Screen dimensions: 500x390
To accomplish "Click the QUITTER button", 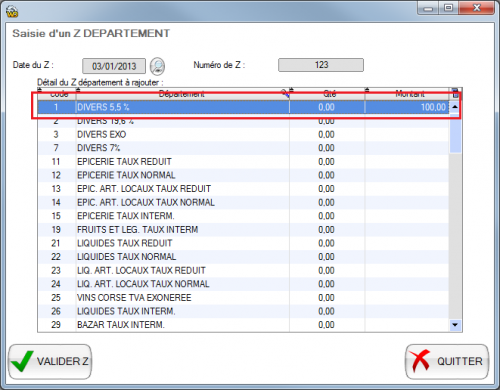I will [447, 362].
